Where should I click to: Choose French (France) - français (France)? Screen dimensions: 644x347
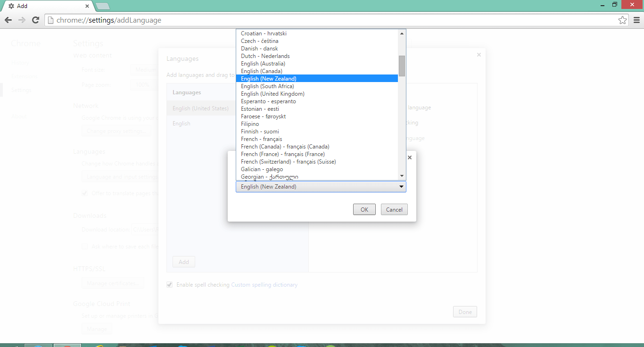coord(317,154)
